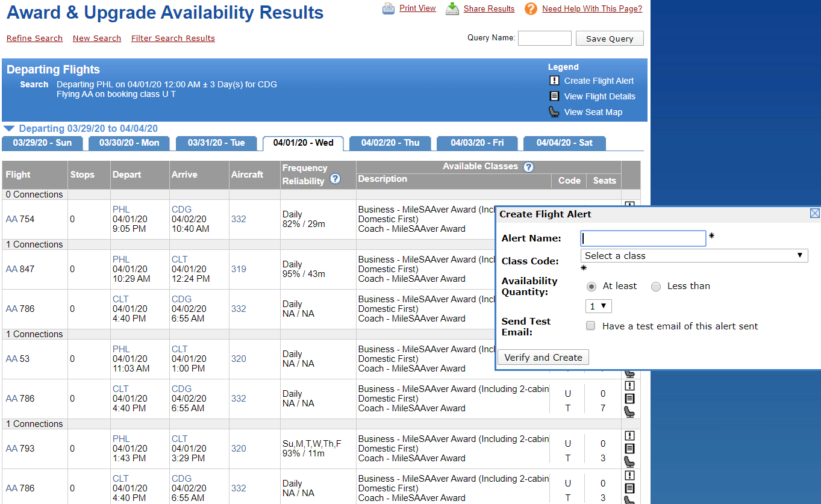Open the Select a class dropdown

694,256
